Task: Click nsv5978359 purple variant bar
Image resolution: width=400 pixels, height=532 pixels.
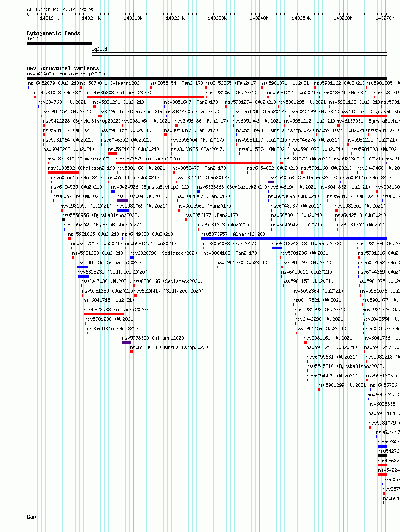Action: coord(127,342)
